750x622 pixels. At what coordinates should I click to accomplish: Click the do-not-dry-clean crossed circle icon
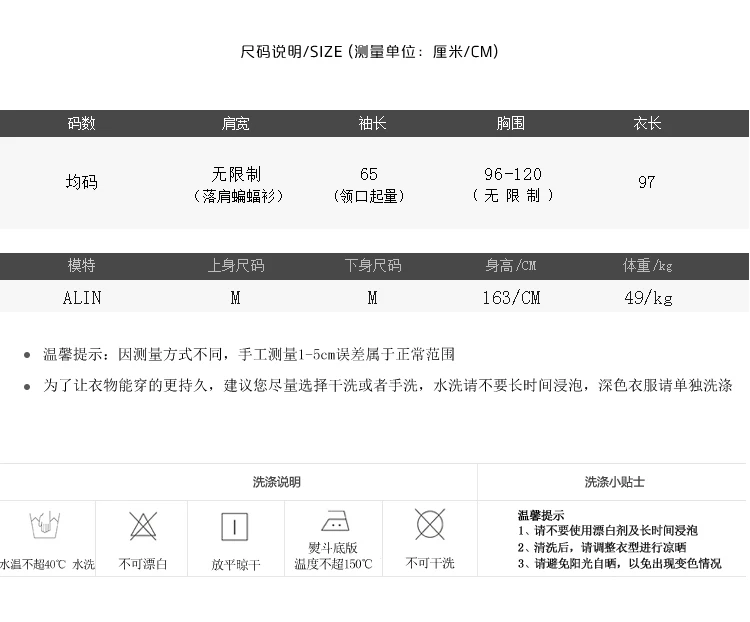click(x=430, y=524)
